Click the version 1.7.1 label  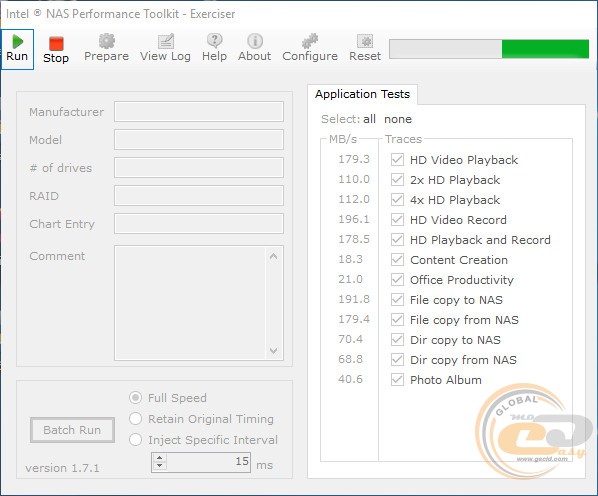click(63, 468)
